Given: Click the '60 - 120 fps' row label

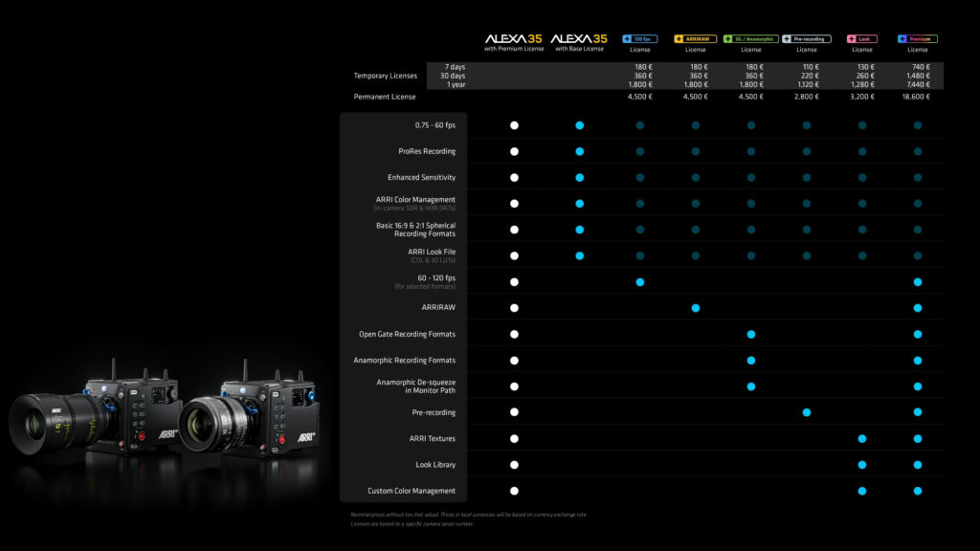Looking at the screenshot, I should 436,278.
